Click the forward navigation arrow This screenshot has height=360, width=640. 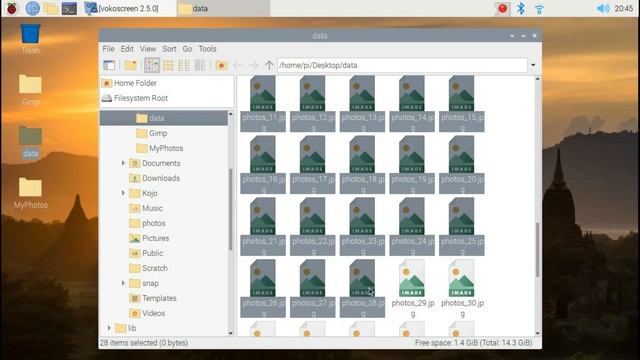pyautogui.click(x=253, y=65)
